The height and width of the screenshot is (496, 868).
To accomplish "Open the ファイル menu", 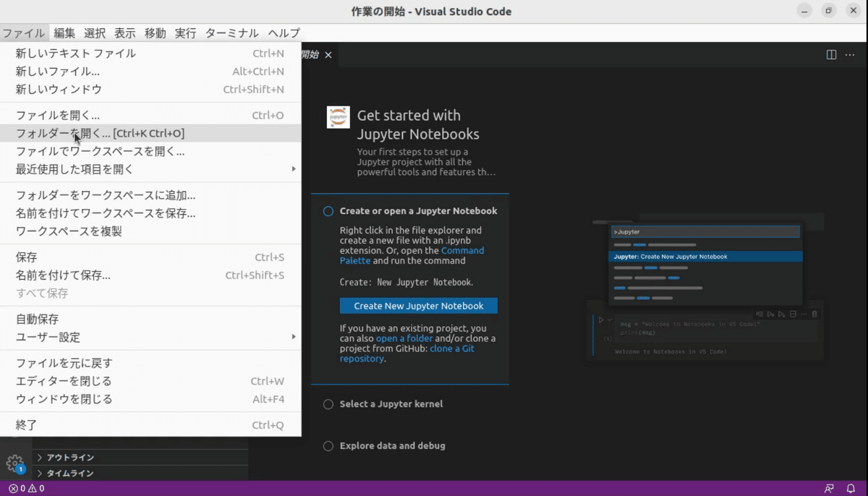I will (x=24, y=33).
